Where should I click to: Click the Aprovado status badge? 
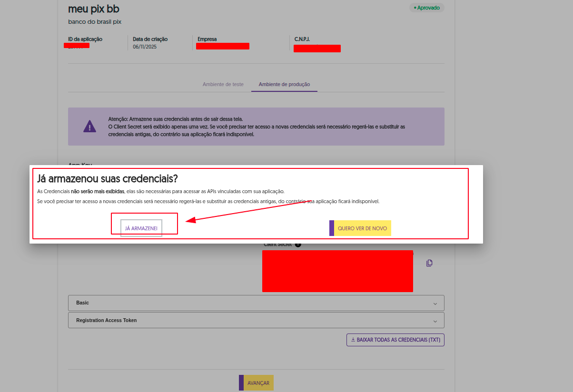427,8
